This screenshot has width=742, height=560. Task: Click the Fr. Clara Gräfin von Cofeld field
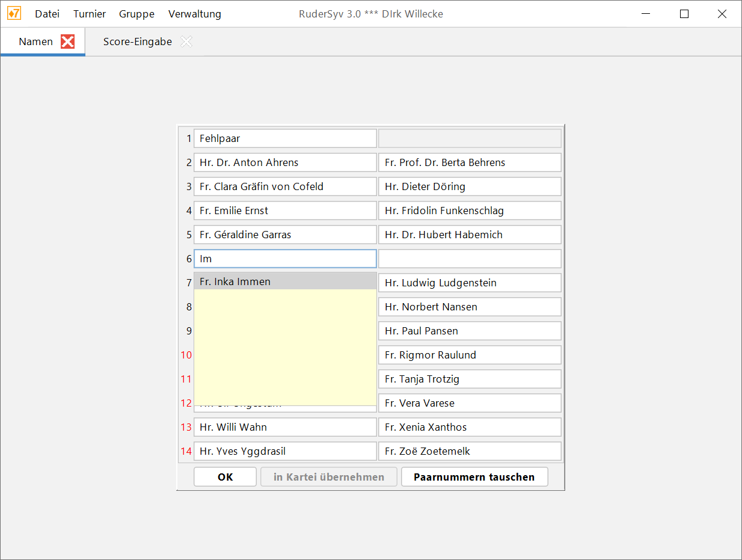pos(284,186)
